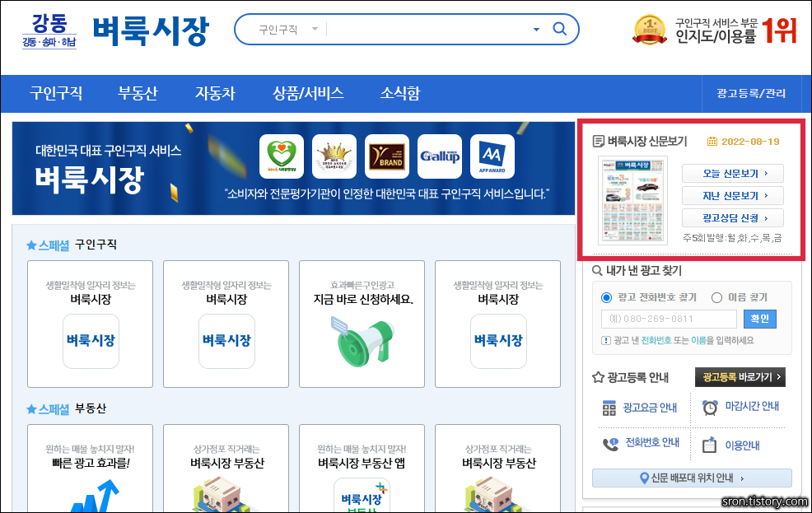Click the 벼룩시장 신문보기 heading
The width and height of the screenshot is (812, 513).
pos(646,142)
